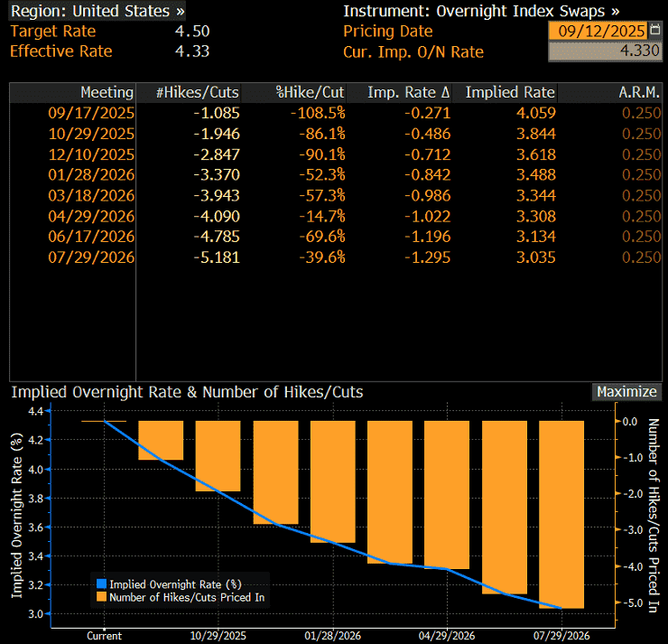668x644 pixels.
Task: Select meeting date 10/29/2025 in table
Action: pyautogui.click(x=91, y=134)
